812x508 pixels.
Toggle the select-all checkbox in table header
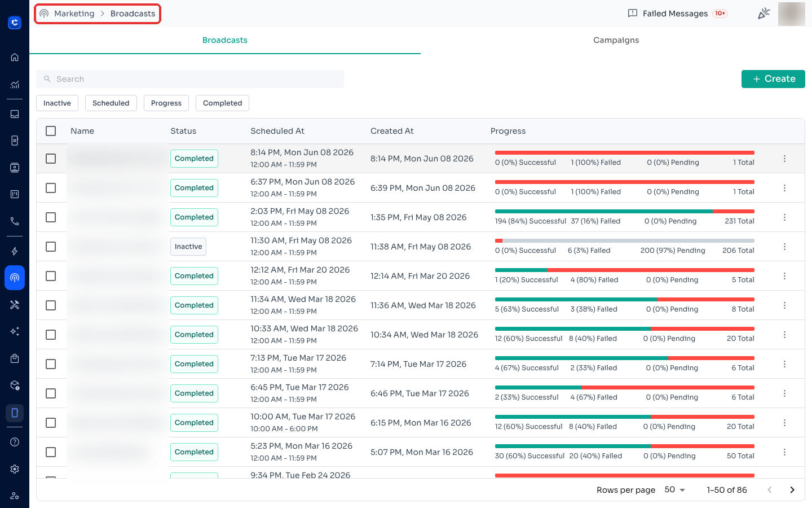(51, 131)
